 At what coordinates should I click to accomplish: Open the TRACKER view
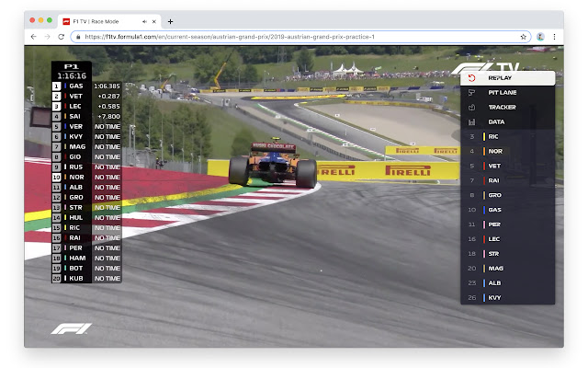pos(508,108)
